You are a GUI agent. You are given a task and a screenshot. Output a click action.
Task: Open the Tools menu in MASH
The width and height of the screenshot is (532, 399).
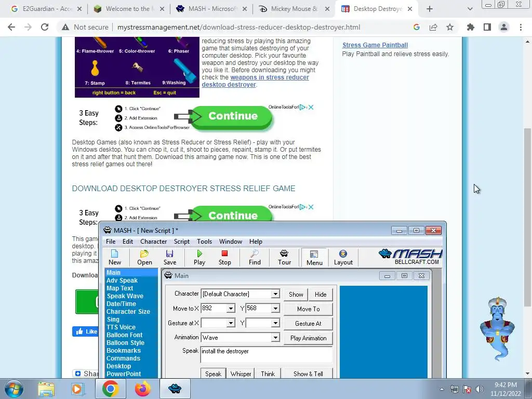point(204,242)
